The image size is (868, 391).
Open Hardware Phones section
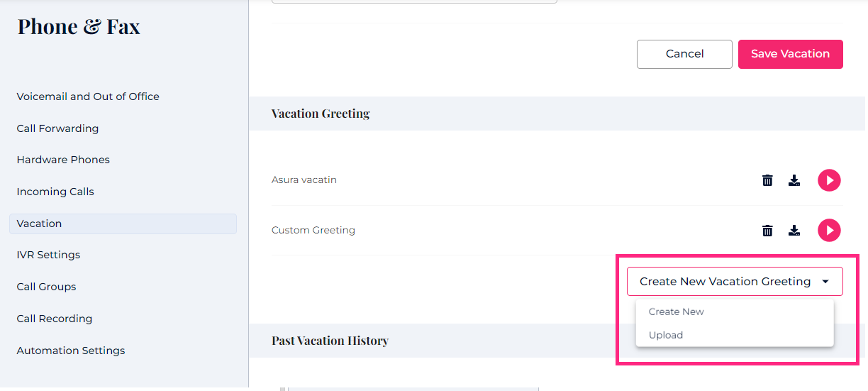tap(63, 160)
